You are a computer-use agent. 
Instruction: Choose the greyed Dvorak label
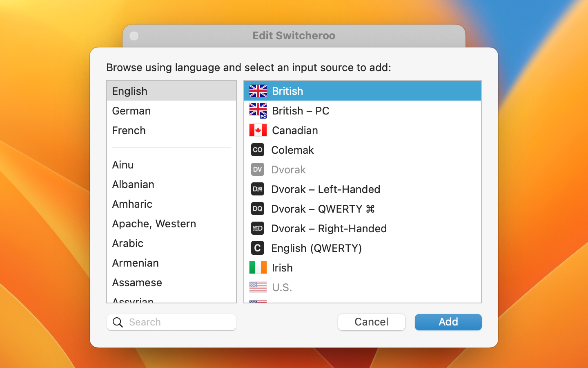tap(288, 169)
